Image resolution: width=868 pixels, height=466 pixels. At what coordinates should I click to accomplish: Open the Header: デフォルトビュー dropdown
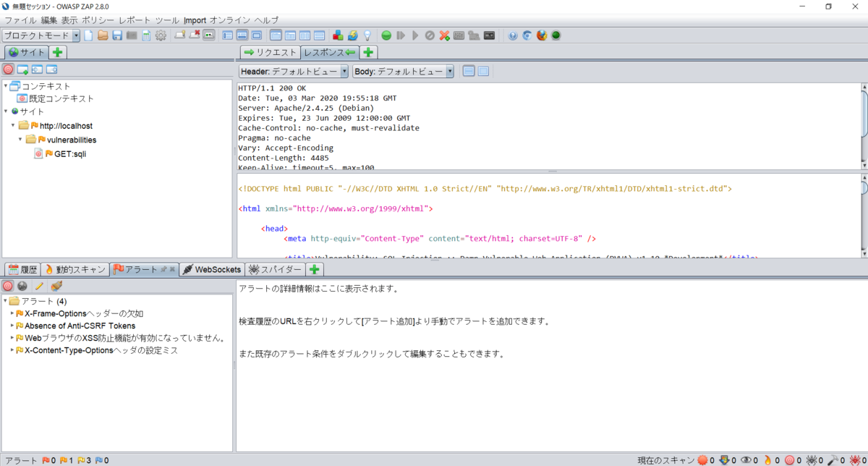tap(294, 71)
